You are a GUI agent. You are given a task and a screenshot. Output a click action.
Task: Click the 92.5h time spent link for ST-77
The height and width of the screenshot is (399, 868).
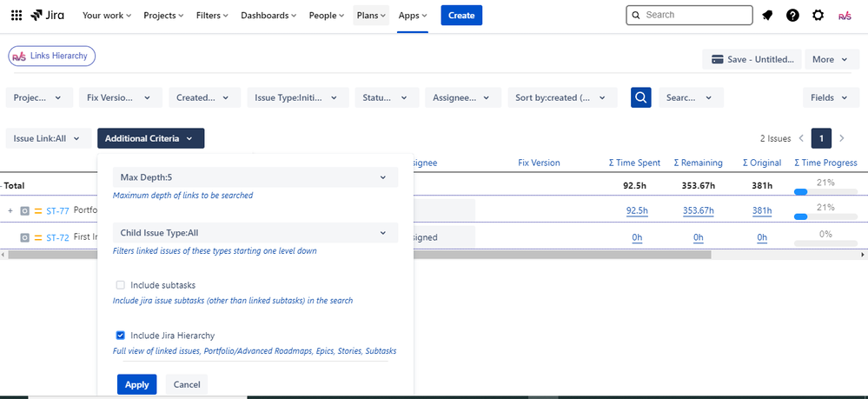point(637,210)
